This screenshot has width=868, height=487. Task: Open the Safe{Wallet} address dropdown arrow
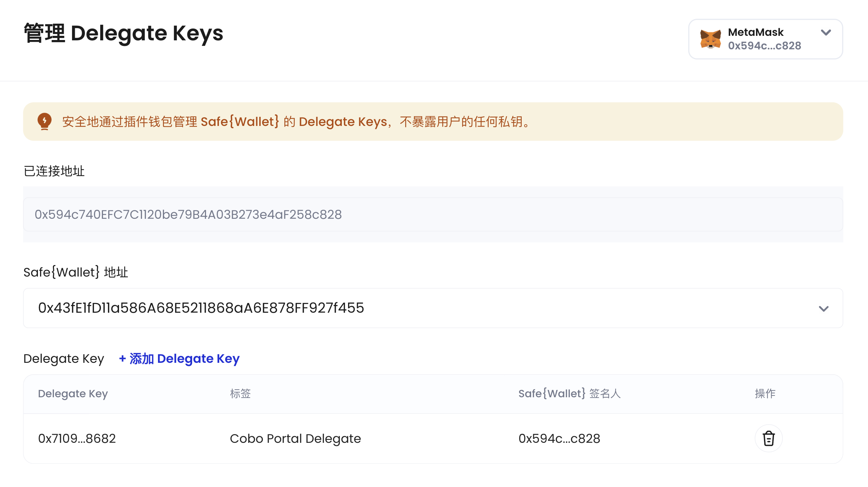823,309
